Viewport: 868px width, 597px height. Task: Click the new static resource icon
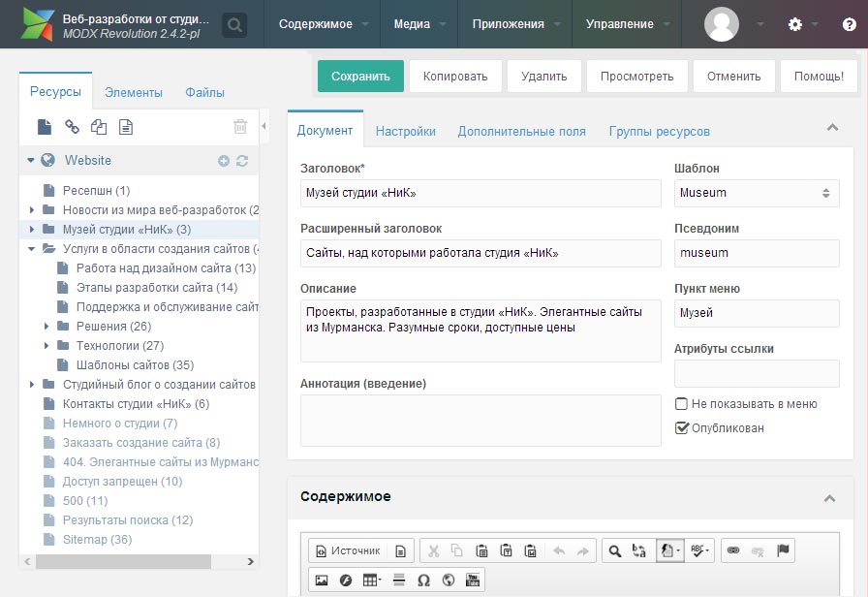[126, 127]
